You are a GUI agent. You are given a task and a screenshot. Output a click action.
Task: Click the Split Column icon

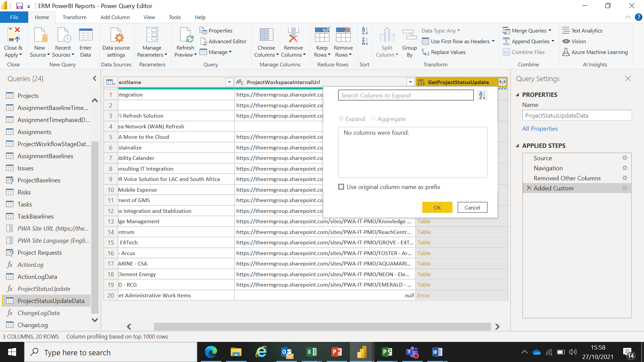387,35
